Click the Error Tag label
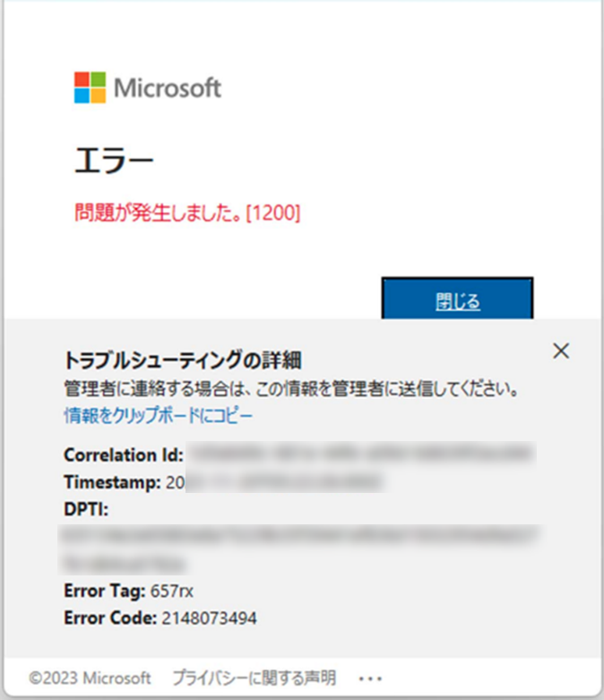 tap(105, 591)
